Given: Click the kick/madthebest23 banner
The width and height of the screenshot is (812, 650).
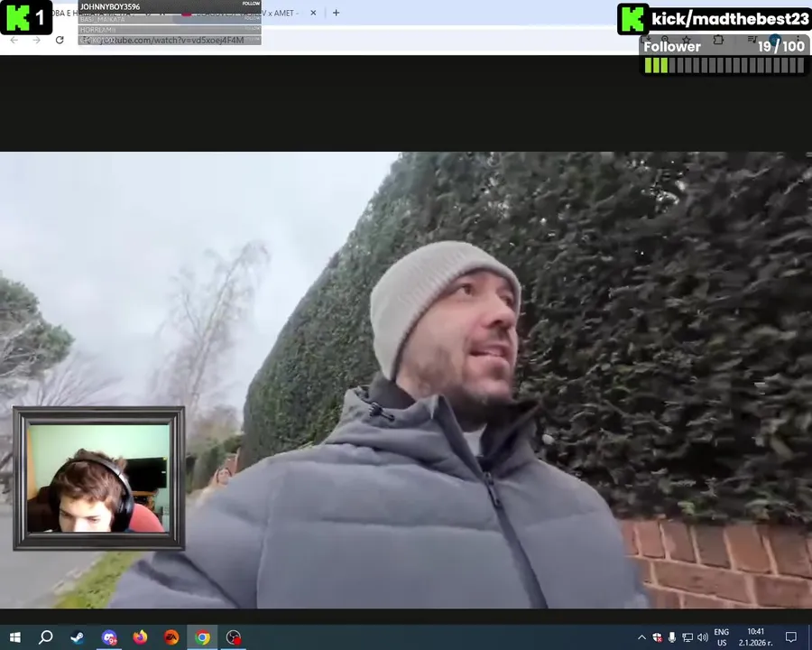Looking at the screenshot, I should pos(715,19).
